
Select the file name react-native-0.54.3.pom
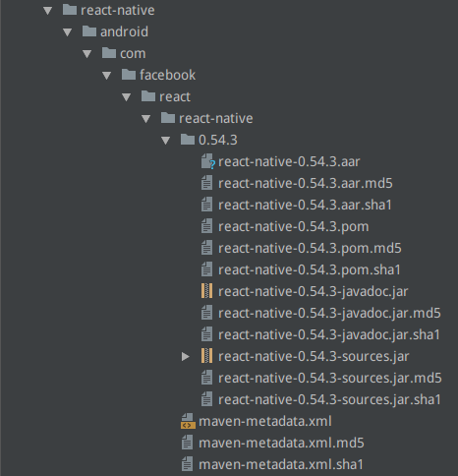[294, 227]
